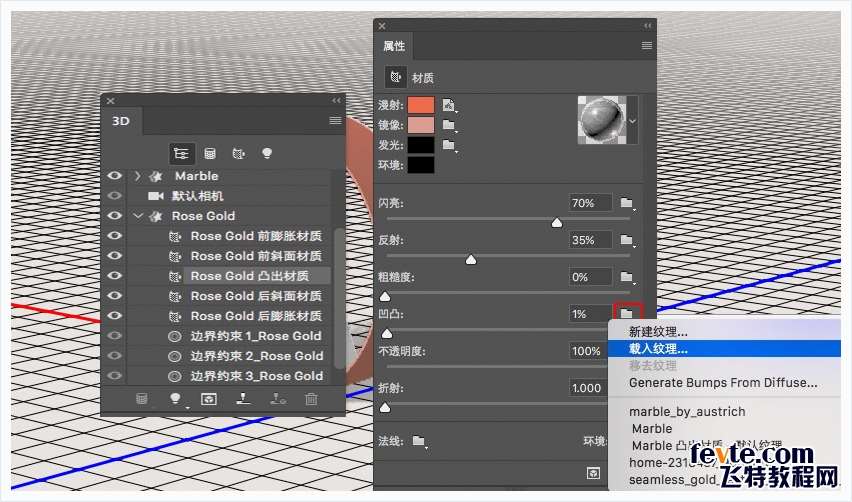Open specular (镜像) texture folder icon
The width and height of the screenshot is (852, 502).
click(449, 126)
